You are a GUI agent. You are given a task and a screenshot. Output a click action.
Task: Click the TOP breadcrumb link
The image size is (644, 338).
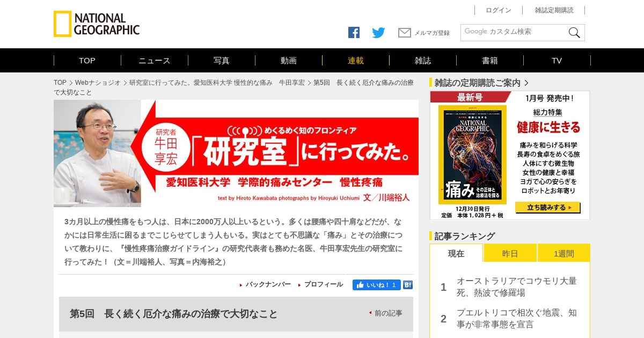60,83
